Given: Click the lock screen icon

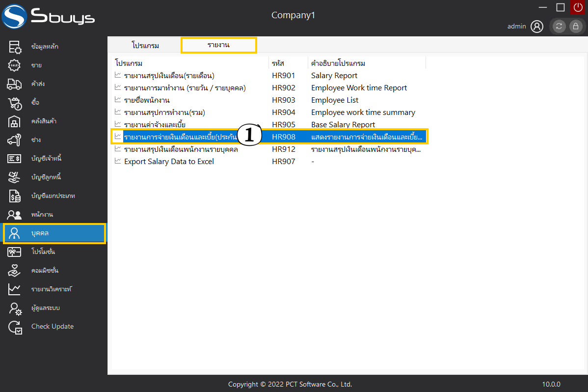Looking at the screenshot, I should pyautogui.click(x=576, y=27).
